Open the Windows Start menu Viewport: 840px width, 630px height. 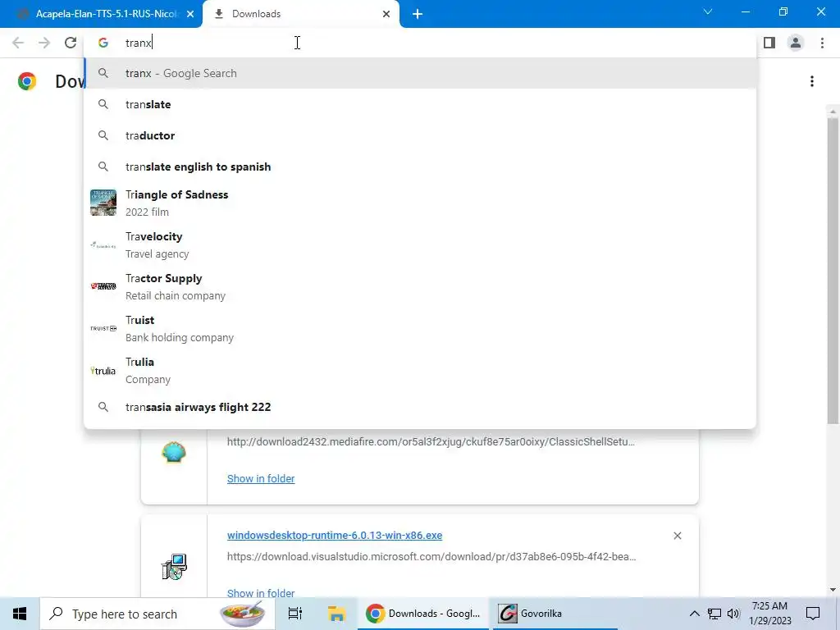pos(20,614)
